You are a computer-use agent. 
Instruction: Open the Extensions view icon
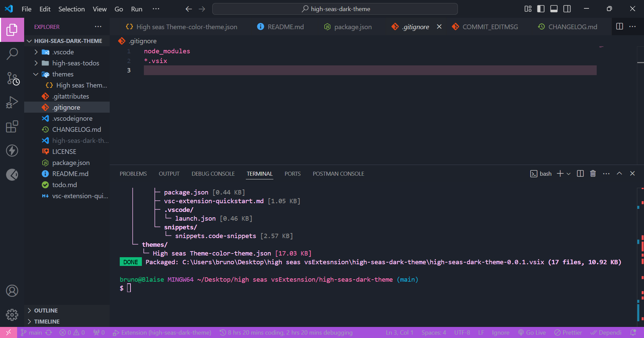pos(12,126)
